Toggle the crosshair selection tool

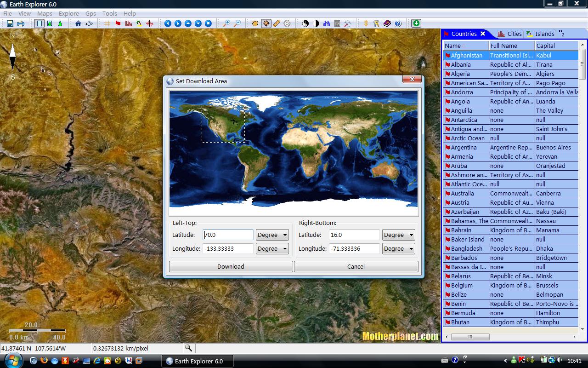pyautogui.click(x=266, y=23)
